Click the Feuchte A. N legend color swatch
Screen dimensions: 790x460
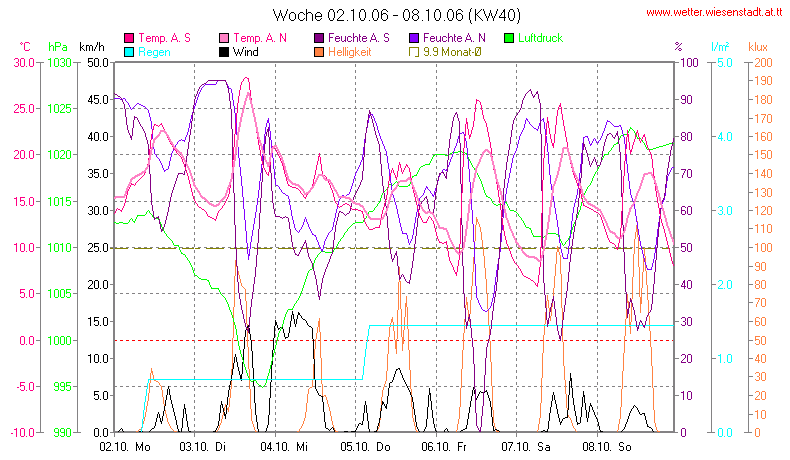(x=414, y=38)
